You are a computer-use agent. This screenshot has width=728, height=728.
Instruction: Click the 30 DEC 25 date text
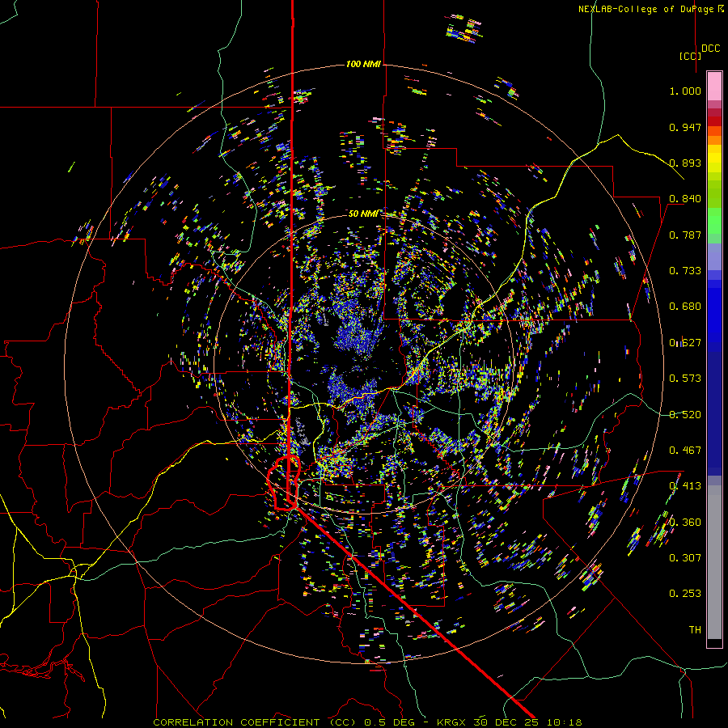(x=506, y=722)
